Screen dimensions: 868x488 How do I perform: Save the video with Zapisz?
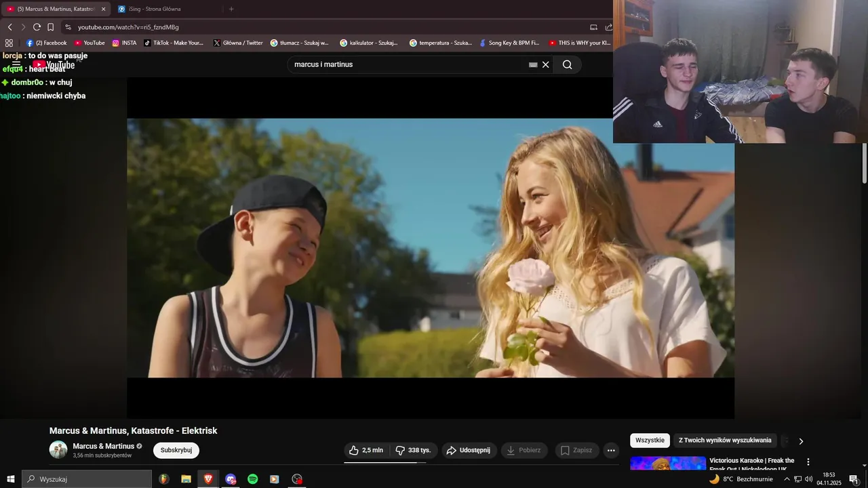coord(576,450)
